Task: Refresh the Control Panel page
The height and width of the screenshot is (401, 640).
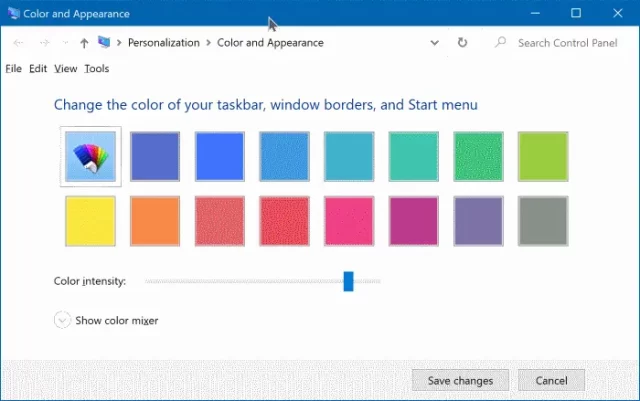Action: (462, 42)
